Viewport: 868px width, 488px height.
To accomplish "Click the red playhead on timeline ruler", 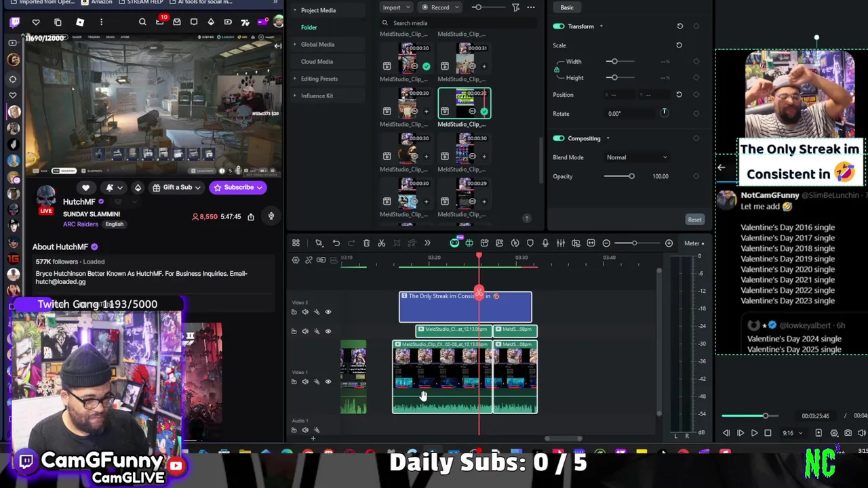I will click(x=479, y=256).
